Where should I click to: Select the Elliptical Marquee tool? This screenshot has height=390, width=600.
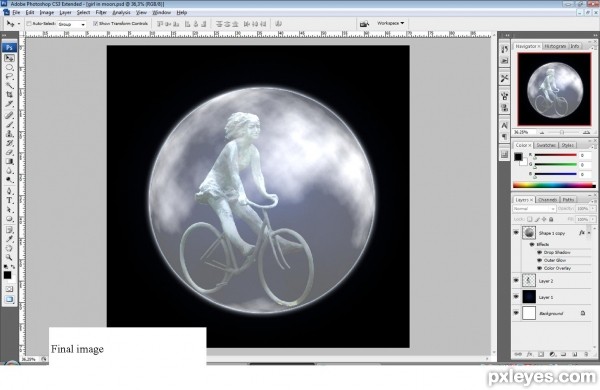(x=9, y=67)
